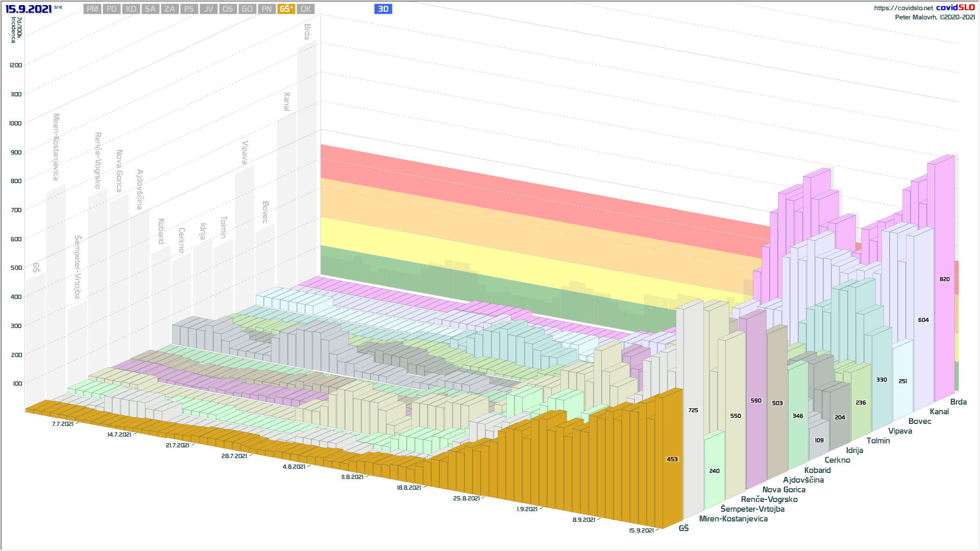Click the 820 value on Brda bar
980x551 pixels.
[944, 279]
